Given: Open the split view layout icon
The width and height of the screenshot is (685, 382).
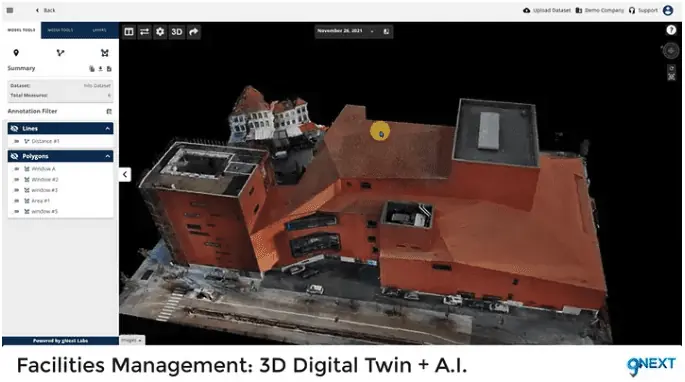Looking at the screenshot, I should pyautogui.click(x=129, y=31).
